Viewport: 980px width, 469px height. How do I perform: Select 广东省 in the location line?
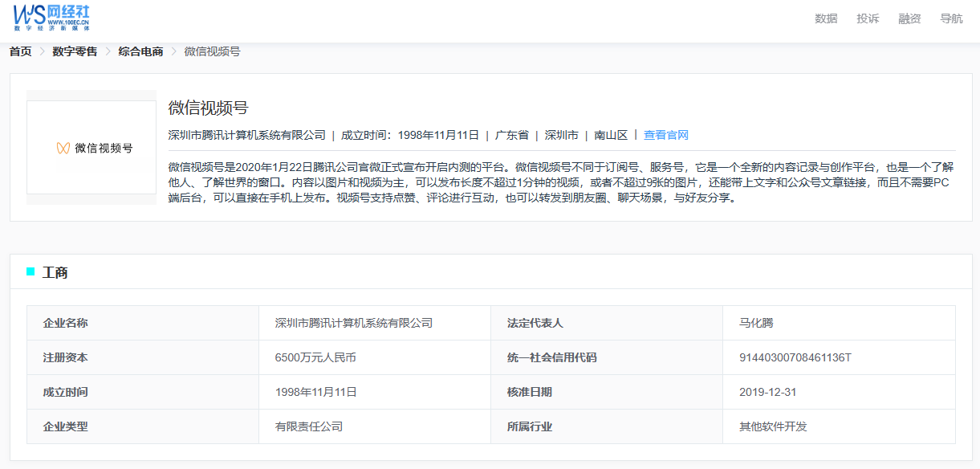(511, 135)
